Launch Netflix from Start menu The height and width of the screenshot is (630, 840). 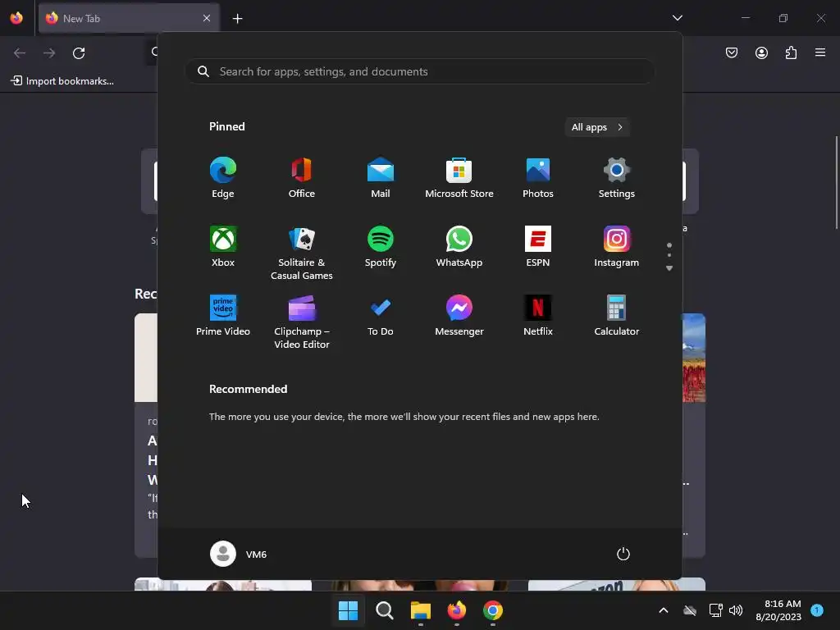(x=538, y=316)
